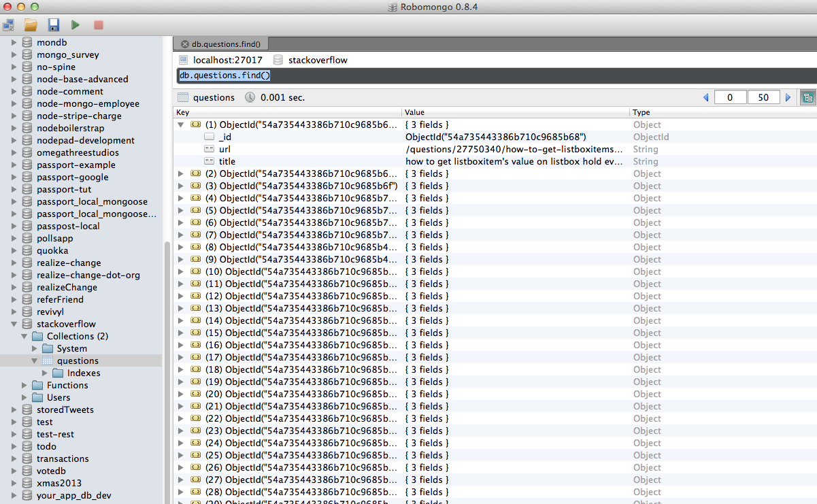Click the Functions folder in tree
Screen dimensions: 817x504
(x=67, y=386)
